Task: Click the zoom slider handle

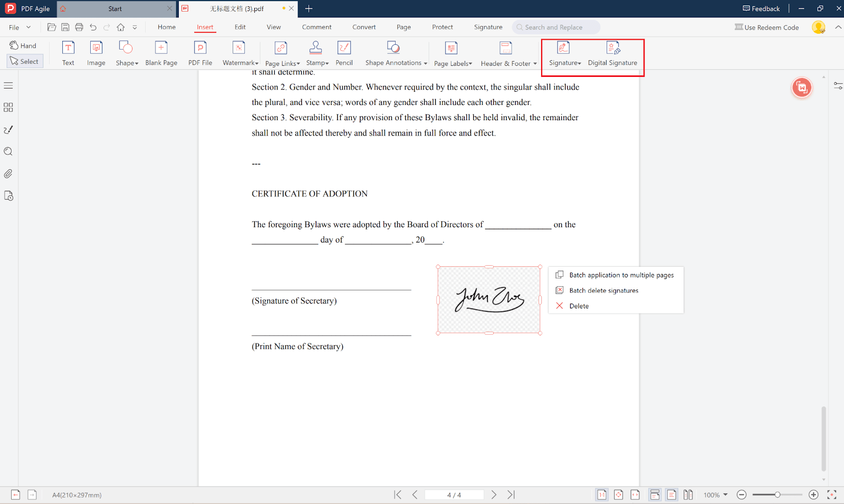Action: point(777,495)
